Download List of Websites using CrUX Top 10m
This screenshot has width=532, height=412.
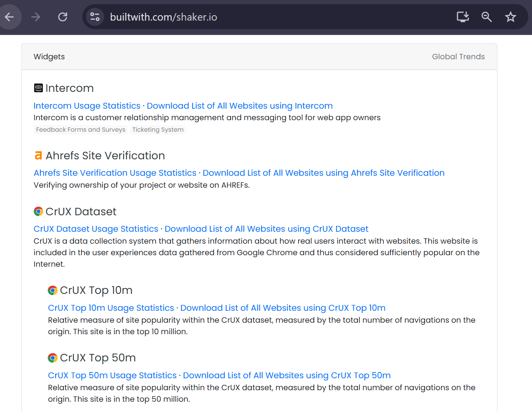pyautogui.click(x=283, y=308)
